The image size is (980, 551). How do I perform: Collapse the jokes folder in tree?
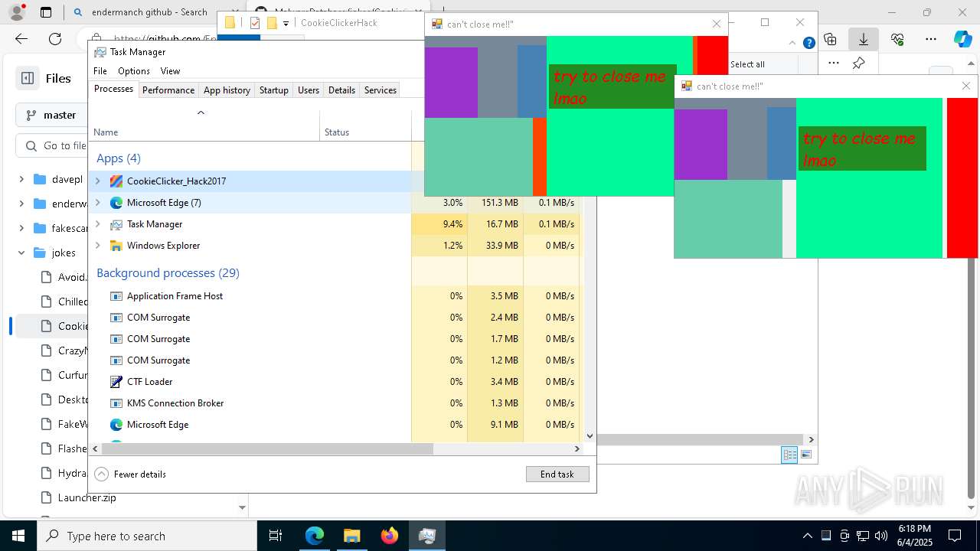point(21,253)
